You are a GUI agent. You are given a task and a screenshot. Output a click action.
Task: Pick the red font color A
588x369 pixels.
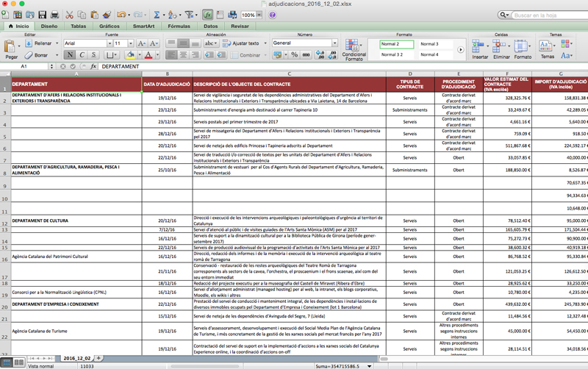click(x=148, y=55)
